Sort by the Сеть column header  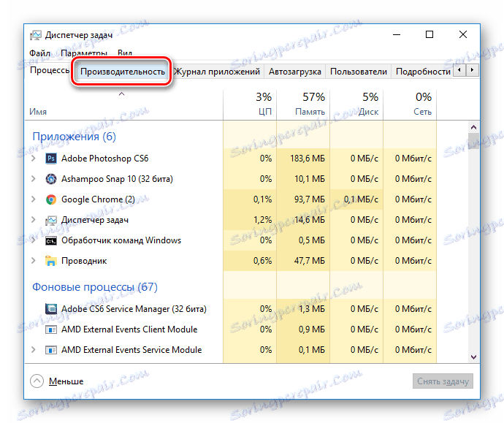pyautogui.click(x=410, y=104)
